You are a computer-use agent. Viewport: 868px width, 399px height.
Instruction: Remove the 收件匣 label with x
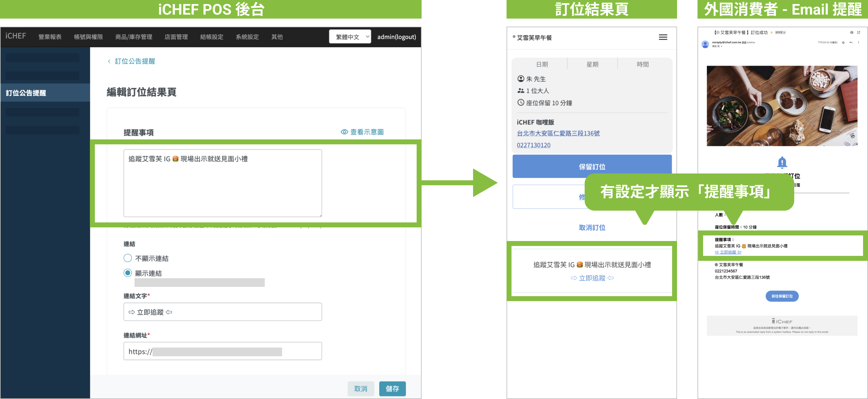784,33
